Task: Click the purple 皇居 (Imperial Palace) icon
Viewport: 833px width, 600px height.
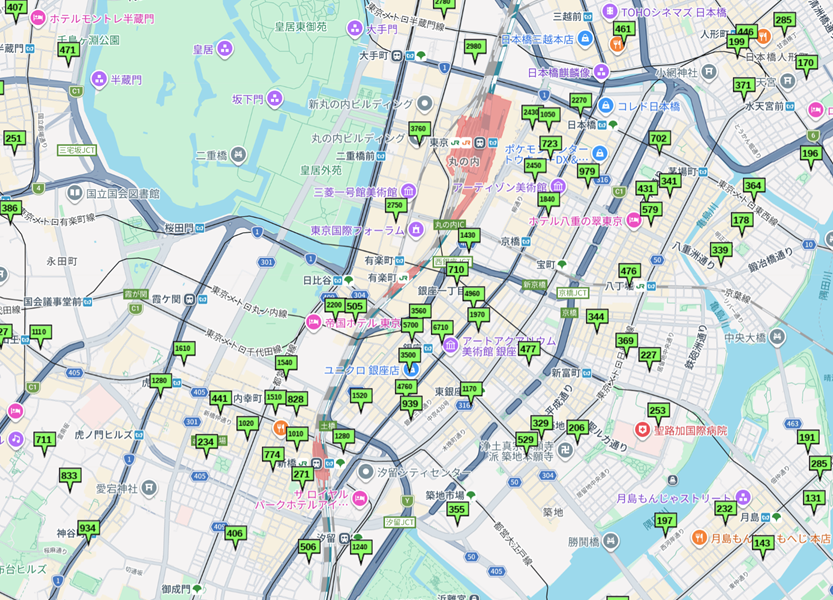Action: point(224,49)
